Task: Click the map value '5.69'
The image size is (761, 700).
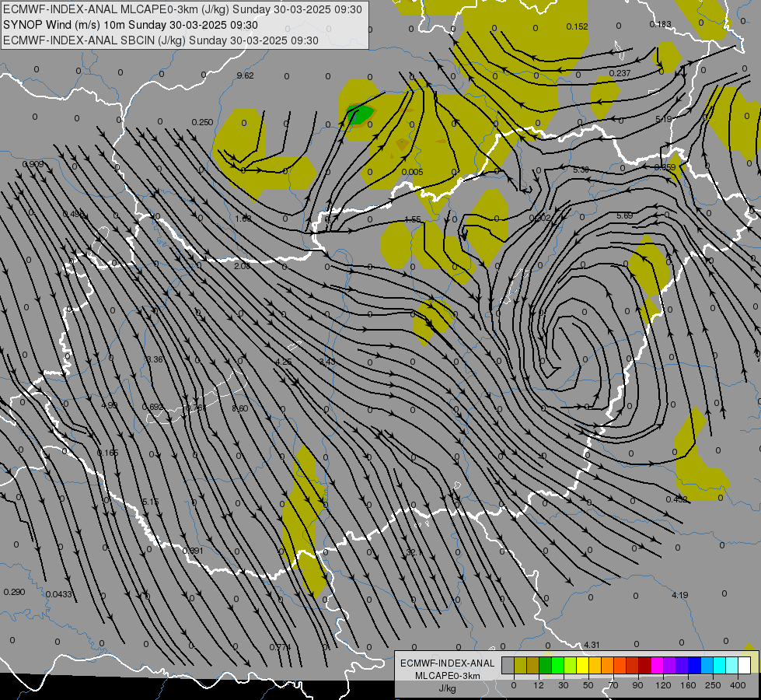Action: pos(625,215)
